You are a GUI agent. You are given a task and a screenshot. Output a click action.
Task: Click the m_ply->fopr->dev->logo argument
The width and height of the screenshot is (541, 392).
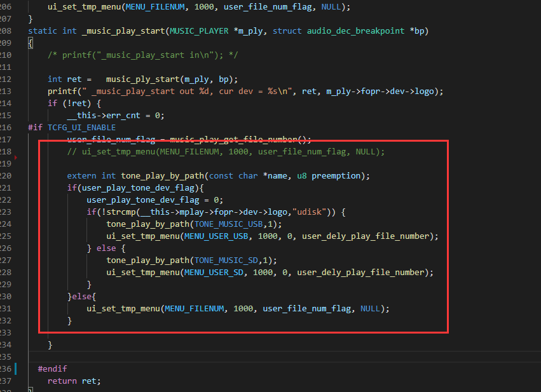380,91
